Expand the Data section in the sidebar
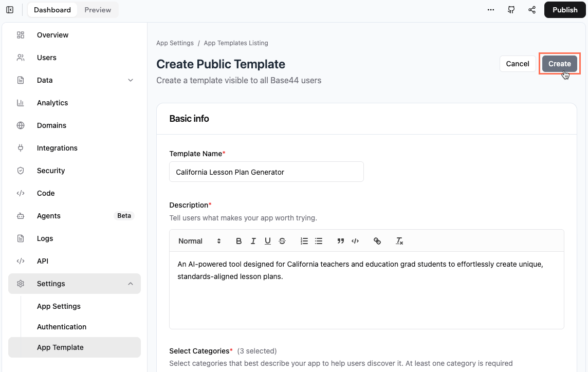 pos(130,80)
